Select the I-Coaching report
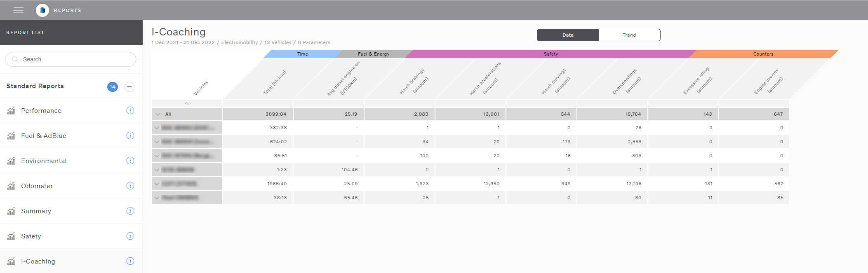 click(x=71, y=261)
